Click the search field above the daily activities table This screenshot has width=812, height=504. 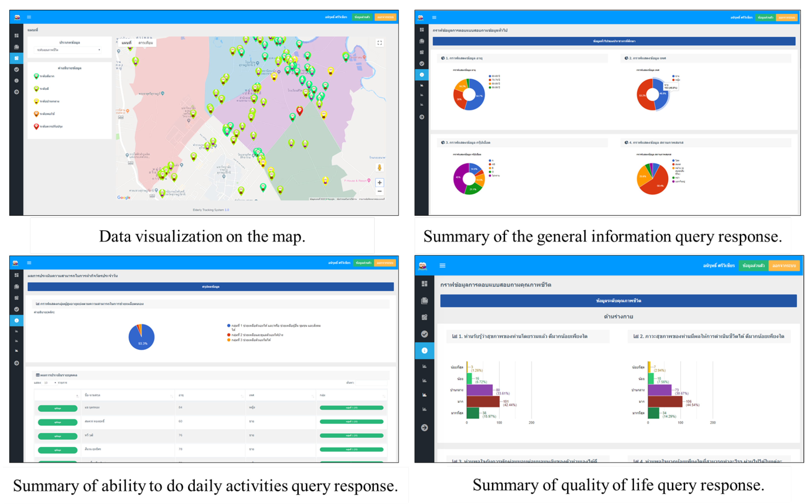tap(371, 383)
